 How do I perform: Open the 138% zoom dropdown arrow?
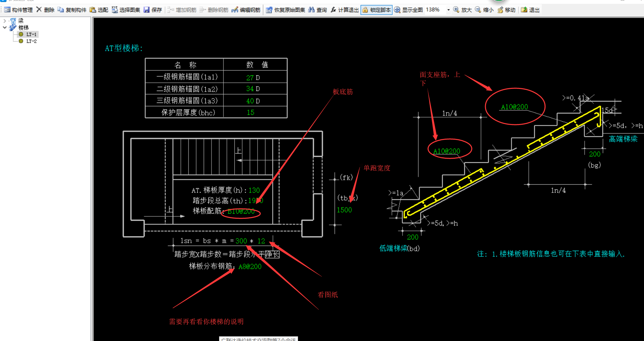pos(448,10)
